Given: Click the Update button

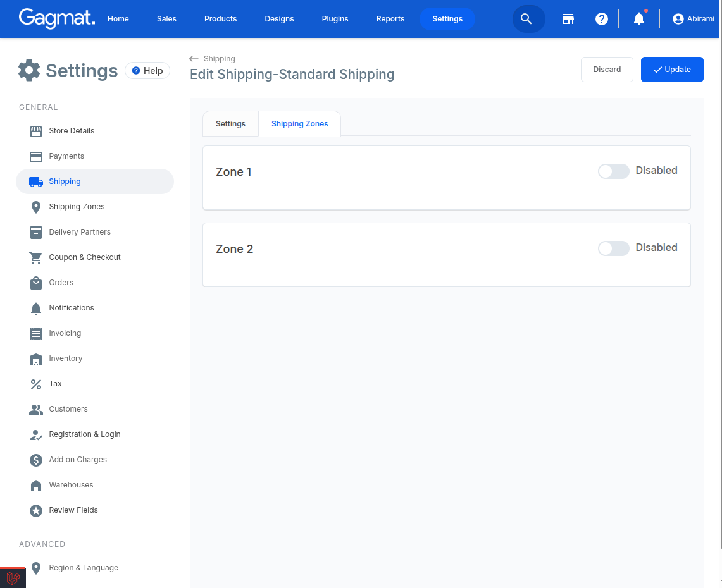Looking at the screenshot, I should (x=672, y=70).
